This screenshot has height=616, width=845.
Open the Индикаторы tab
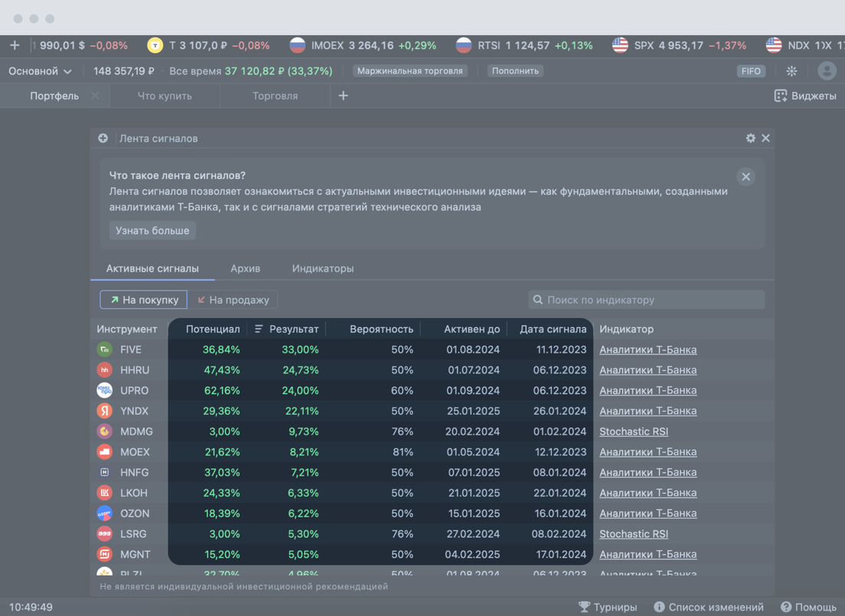click(323, 269)
